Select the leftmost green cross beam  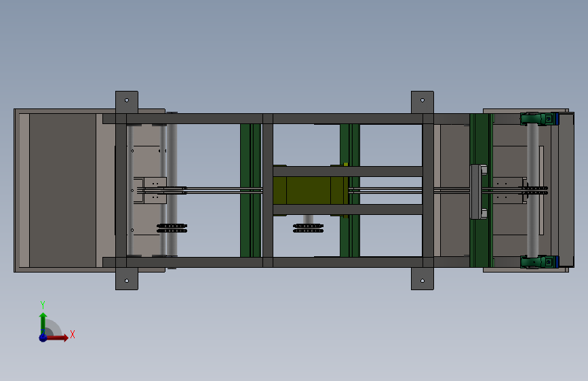[x=250, y=190]
